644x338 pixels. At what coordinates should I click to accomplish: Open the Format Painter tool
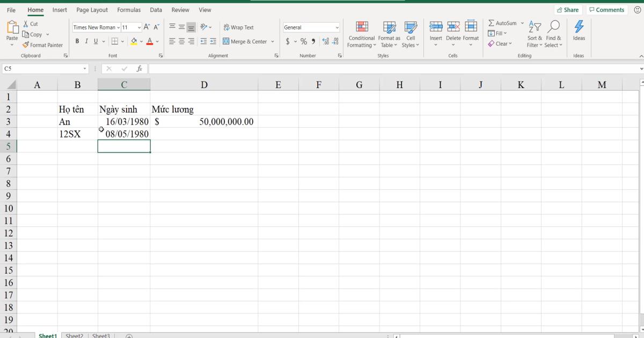click(x=43, y=45)
